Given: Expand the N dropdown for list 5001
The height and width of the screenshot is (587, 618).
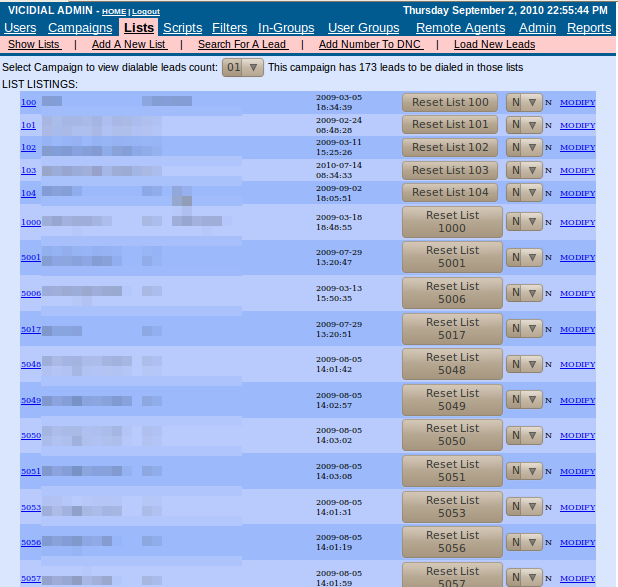Looking at the screenshot, I should tap(524, 257).
